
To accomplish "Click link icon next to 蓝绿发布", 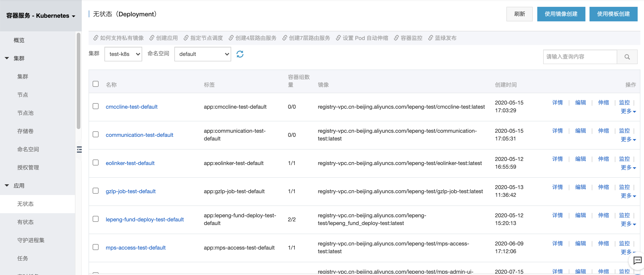I will tap(431, 38).
